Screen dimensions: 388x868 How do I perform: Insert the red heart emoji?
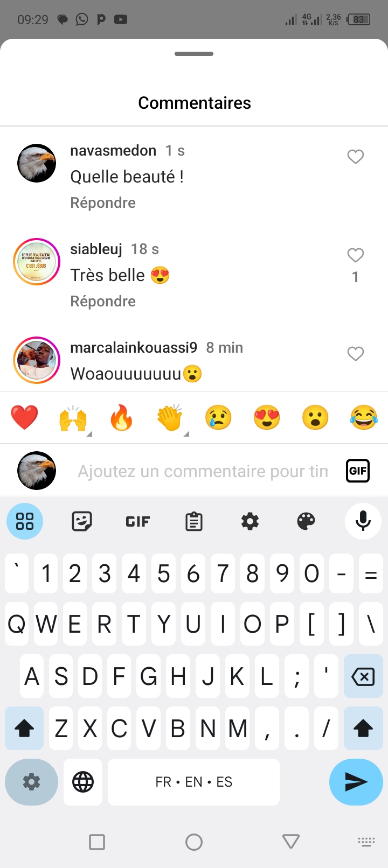point(24,418)
